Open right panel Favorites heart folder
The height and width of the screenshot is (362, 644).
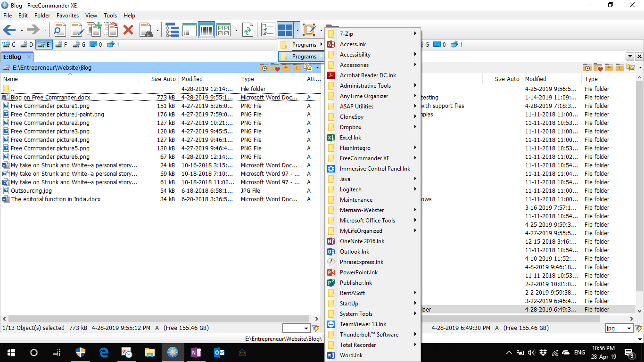[598, 68]
